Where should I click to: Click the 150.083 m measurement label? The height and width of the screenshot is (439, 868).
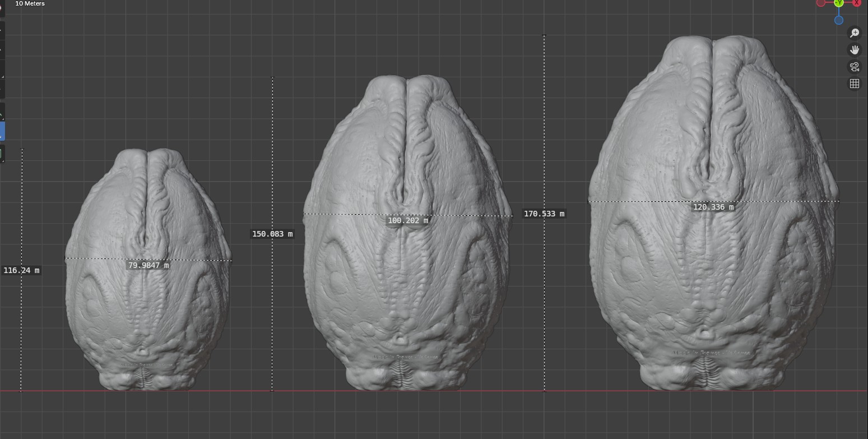point(272,234)
